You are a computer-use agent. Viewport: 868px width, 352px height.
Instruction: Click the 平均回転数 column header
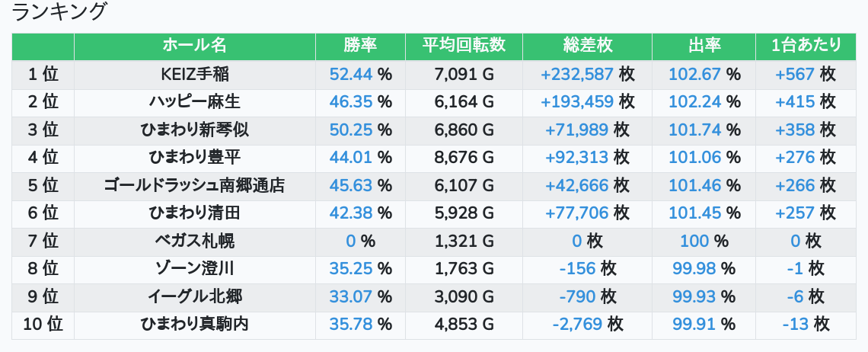464,46
